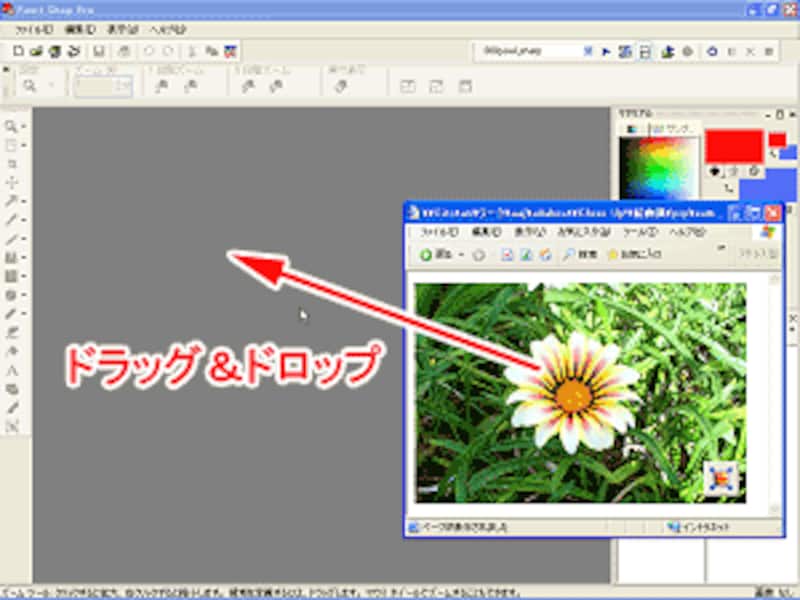Click the browser Back green arrow button
Image resolution: width=800 pixels, height=600 pixels.
pos(426,255)
